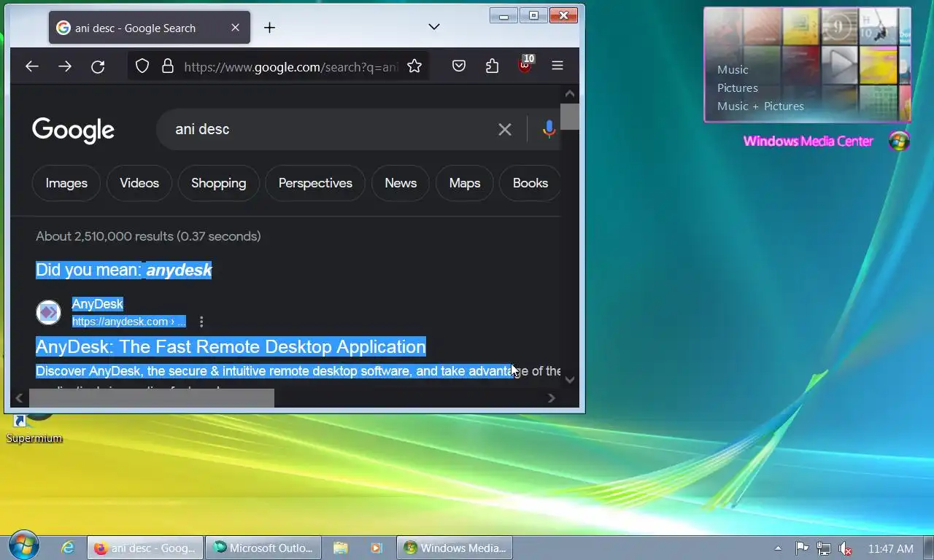Screen dimensions: 934x560
Task: Open the media player taskbar icon
Action: click(376, 548)
